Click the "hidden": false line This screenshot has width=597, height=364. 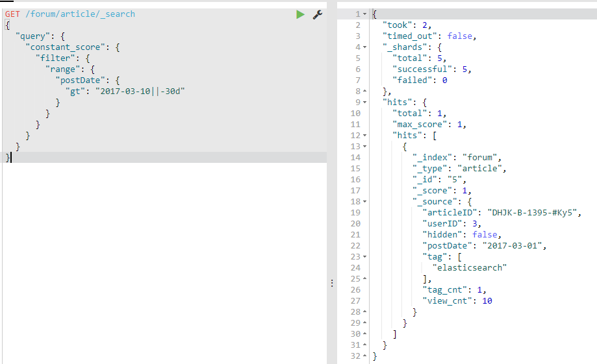click(x=462, y=235)
